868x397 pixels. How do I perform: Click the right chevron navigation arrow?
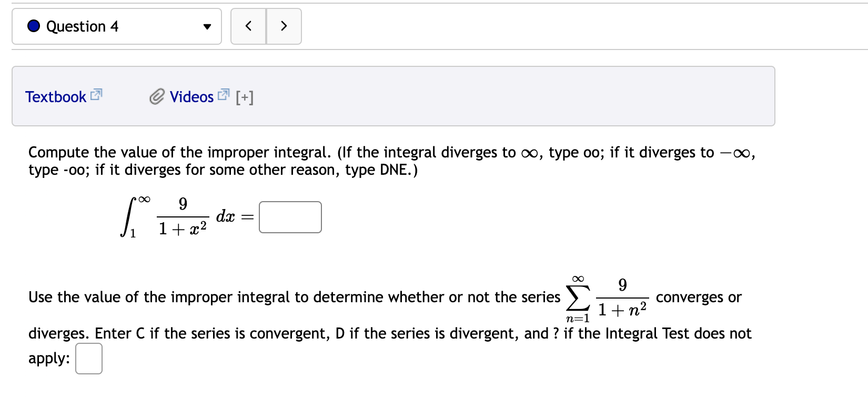(284, 26)
